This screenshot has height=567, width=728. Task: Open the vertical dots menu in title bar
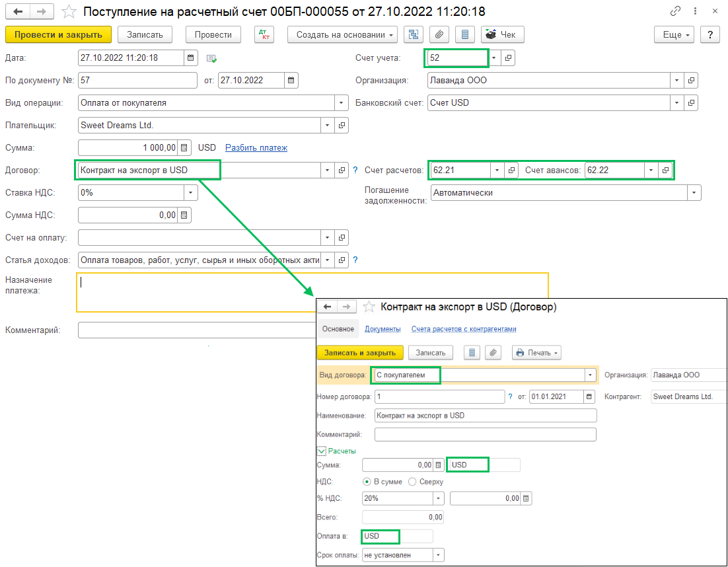695,11
